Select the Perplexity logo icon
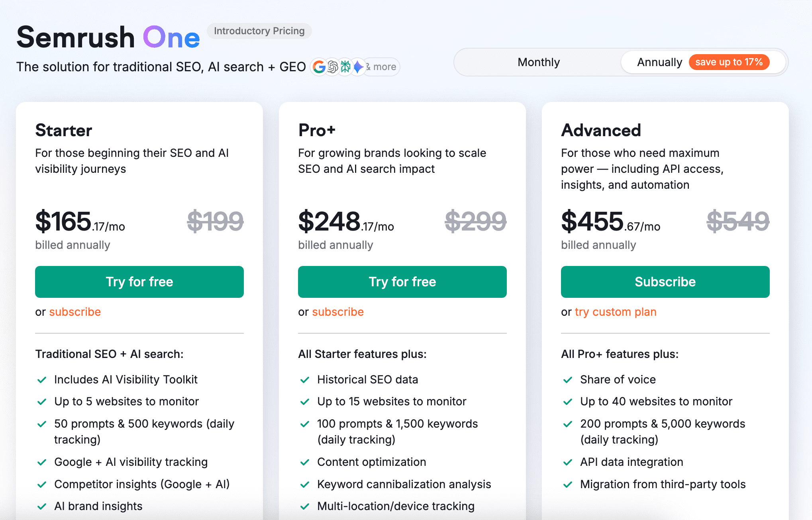This screenshot has width=812, height=520. pyautogui.click(x=345, y=66)
